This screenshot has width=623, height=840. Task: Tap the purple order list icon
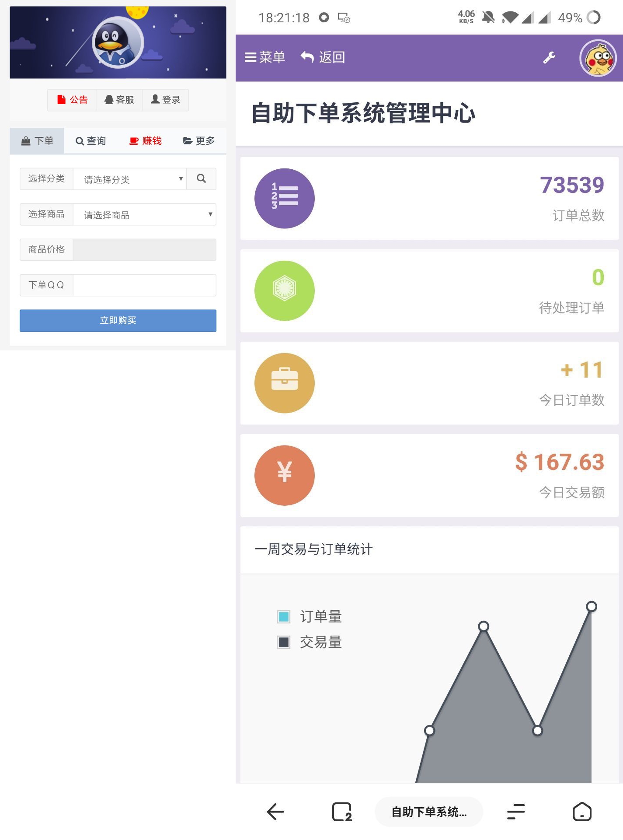coord(285,198)
